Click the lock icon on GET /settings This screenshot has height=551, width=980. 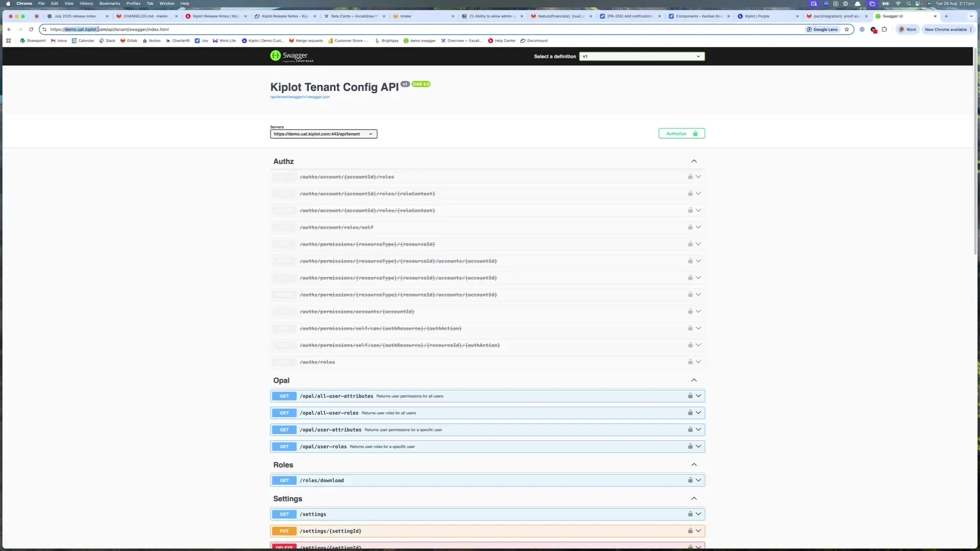point(690,514)
